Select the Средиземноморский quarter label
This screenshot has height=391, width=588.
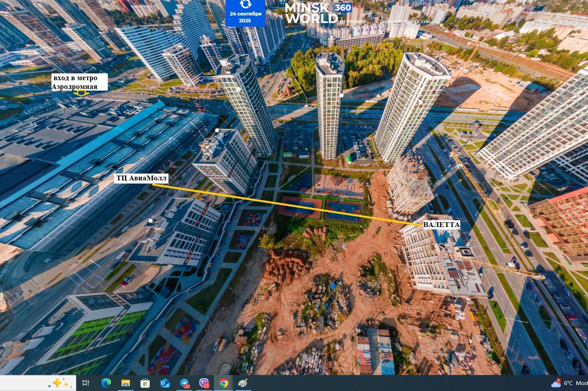point(403,22)
